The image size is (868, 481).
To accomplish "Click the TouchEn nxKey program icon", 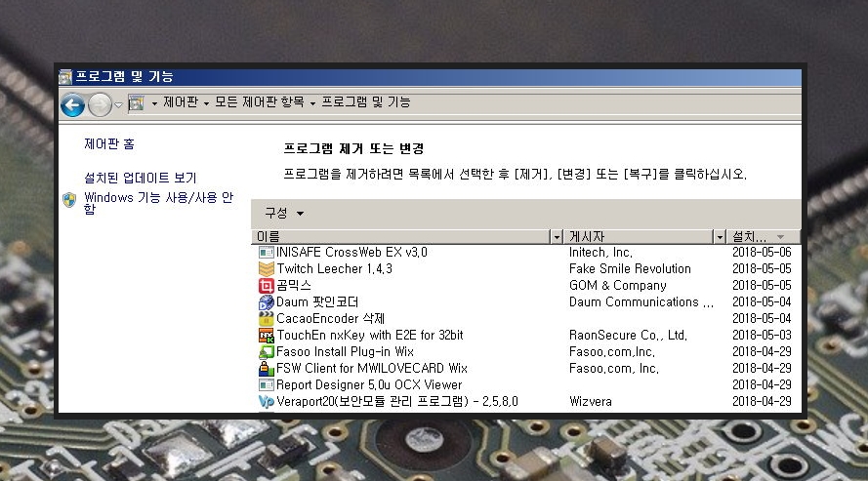I will pyautogui.click(x=267, y=336).
